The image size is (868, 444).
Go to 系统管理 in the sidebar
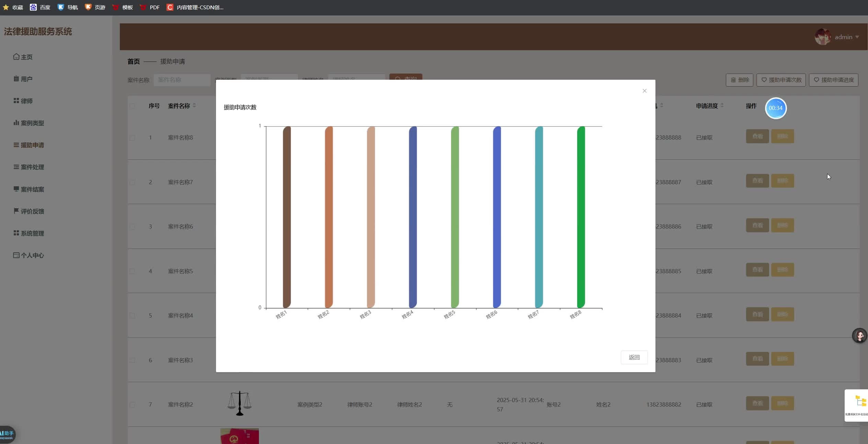coord(32,233)
